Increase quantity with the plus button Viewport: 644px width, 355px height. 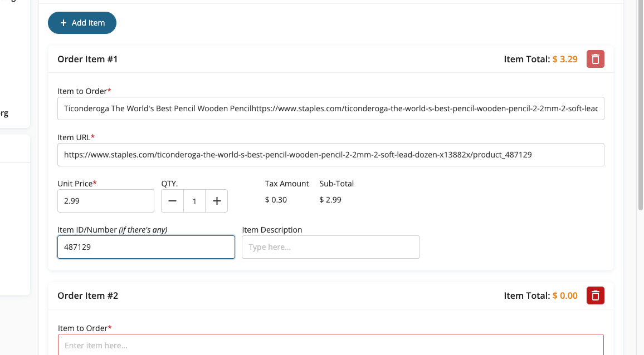tap(217, 201)
